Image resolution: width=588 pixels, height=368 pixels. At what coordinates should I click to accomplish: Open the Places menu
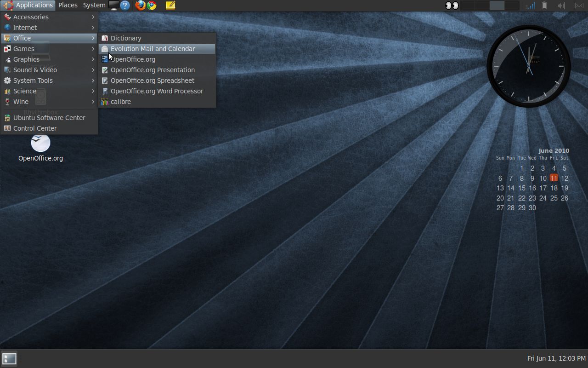[x=68, y=5]
